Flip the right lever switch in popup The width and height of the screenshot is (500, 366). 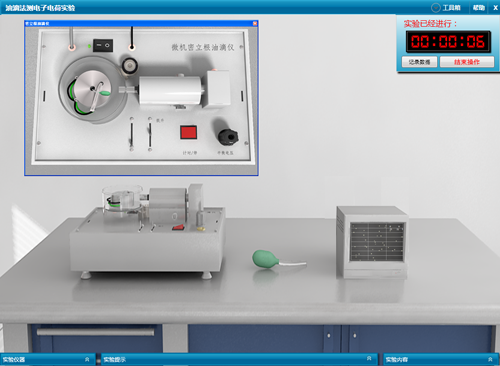point(150,135)
